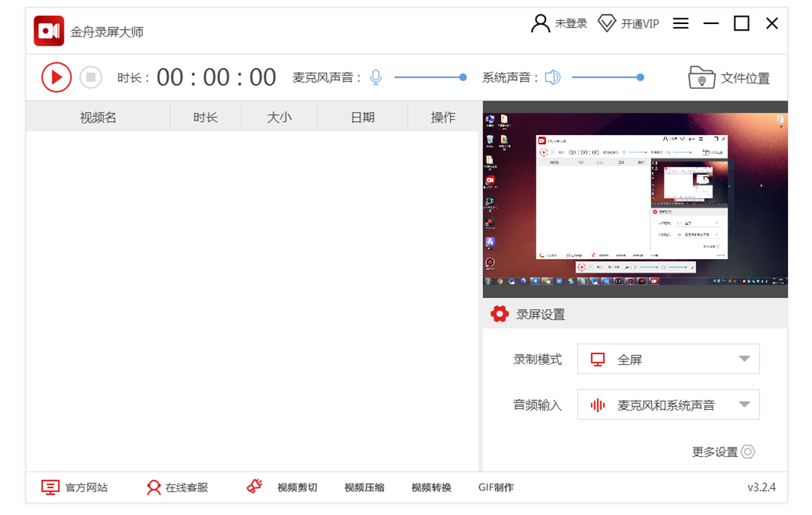Start recording with the red play button
Viewport: 812px width, 515px height.
pyautogui.click(x=57, y=78)
